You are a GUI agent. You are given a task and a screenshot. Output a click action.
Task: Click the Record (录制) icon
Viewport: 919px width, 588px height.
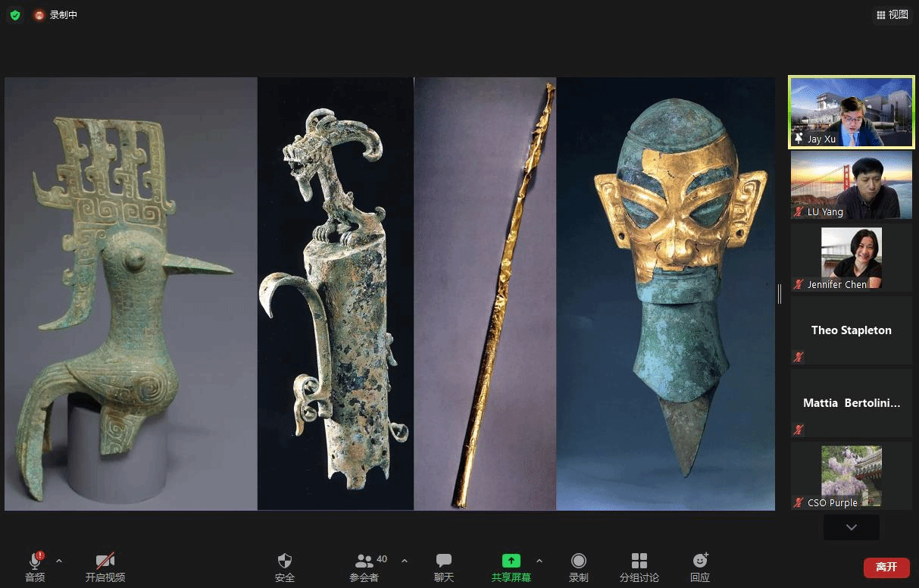(x=579, y=561)
